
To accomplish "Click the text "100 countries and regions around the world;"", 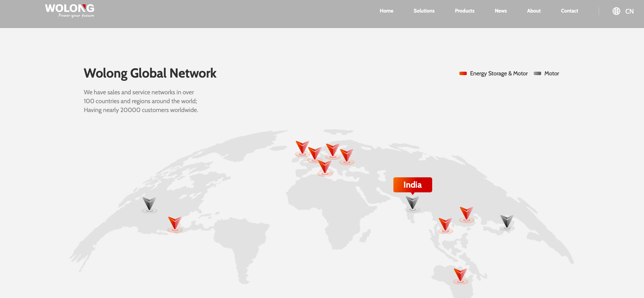I will (140, 101).
